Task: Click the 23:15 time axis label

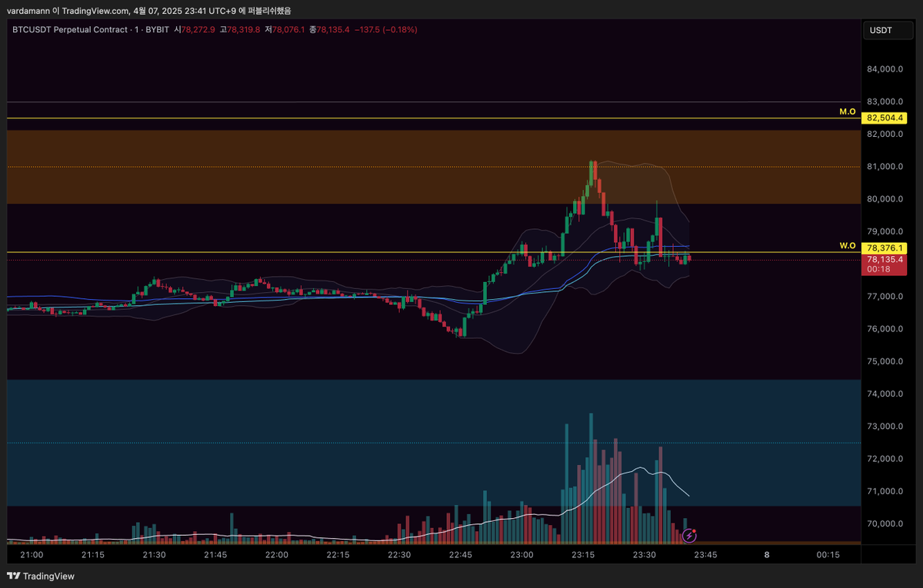Action: [x=583, y=555]
